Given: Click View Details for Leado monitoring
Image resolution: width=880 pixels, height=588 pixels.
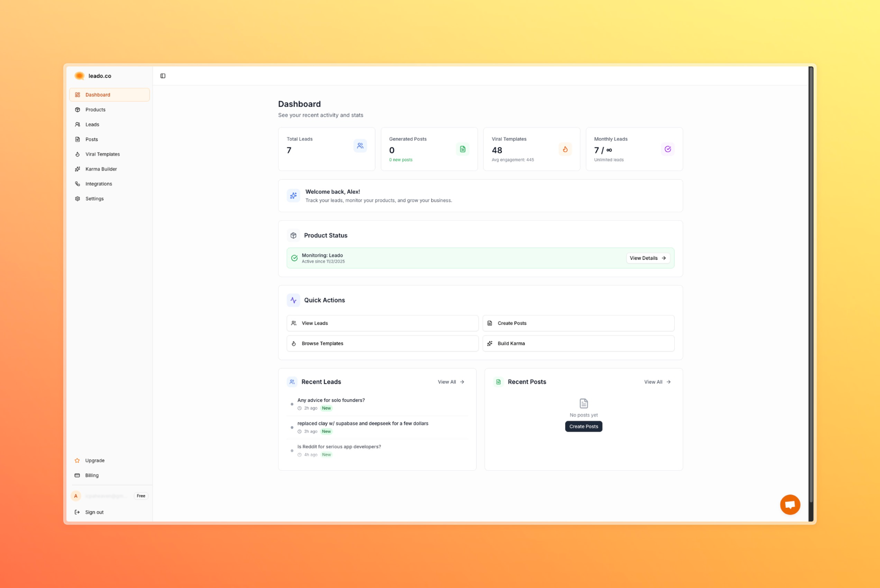Looking at the screenshot, I should pyautogui.click(x=648, y=258).
